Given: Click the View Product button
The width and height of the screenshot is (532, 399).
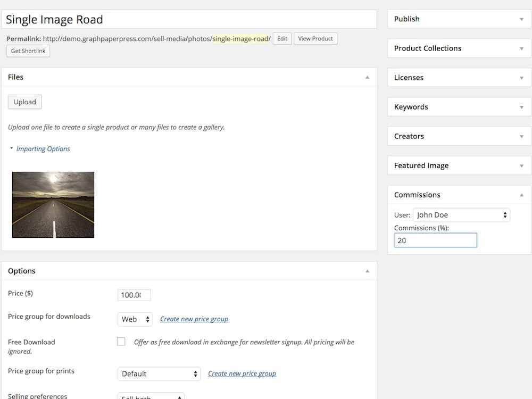Looking at the screenshot, I should pos(315,39).
